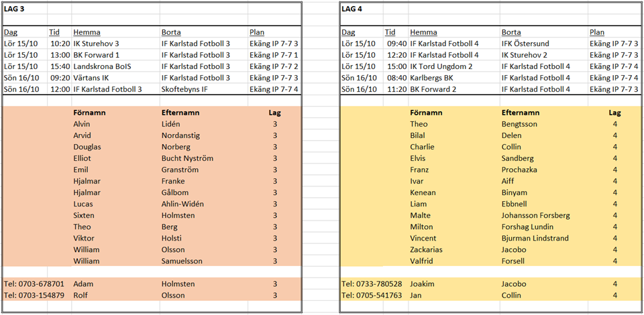Click the "Efternamn" header in LAG 3 roster

pyautogui.click(x=181, y=113)
